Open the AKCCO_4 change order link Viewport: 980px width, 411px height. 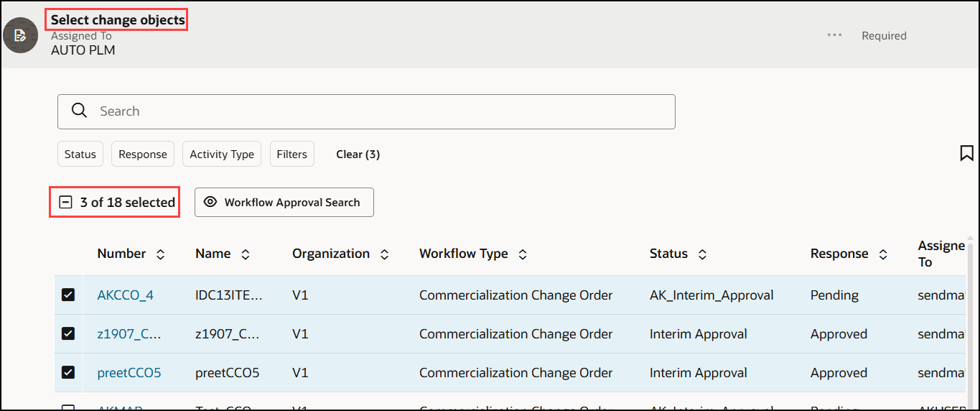point(126,295)
